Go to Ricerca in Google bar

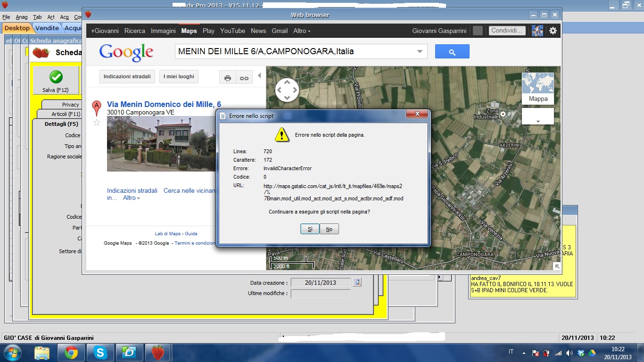coord(135,31)
